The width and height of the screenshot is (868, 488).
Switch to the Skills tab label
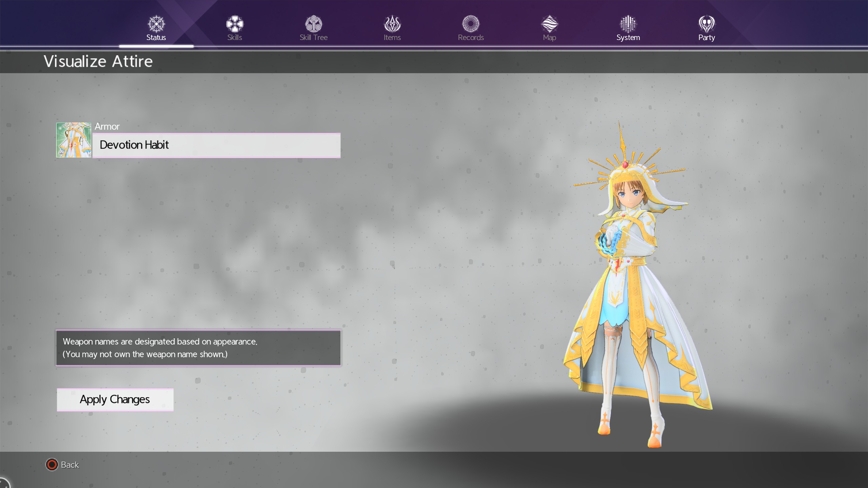[235, 37]
